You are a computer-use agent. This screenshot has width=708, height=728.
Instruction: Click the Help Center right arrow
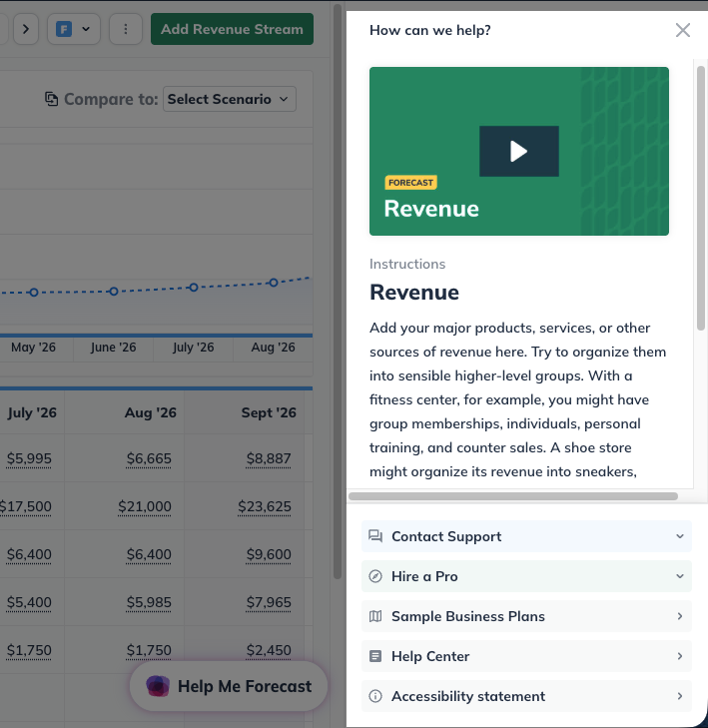(680, 656)
